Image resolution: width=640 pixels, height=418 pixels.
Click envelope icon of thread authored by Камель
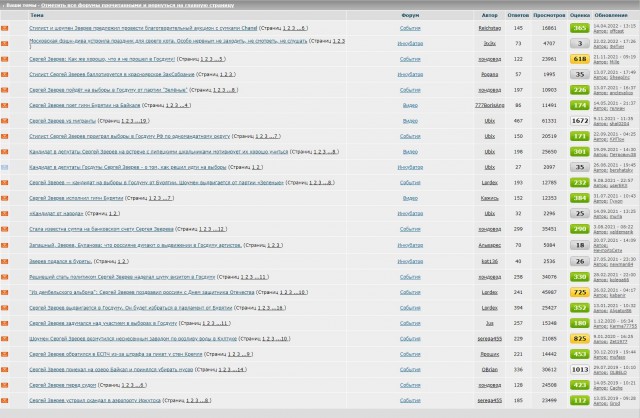(4, 198)
